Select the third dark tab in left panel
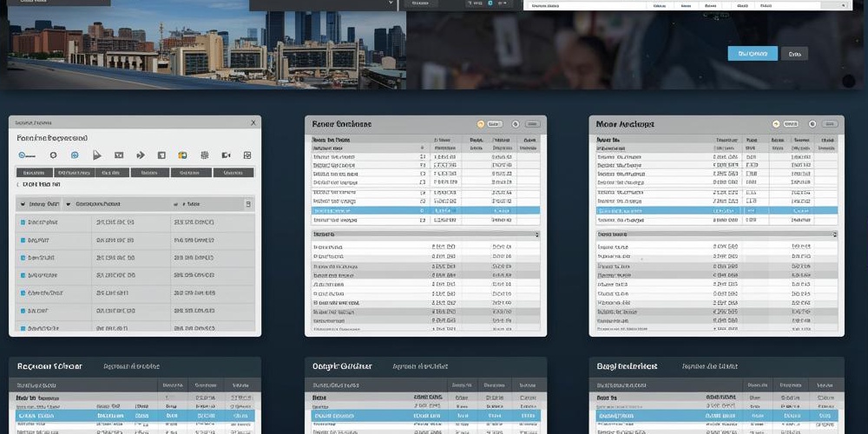 pyautogui.click(x=110, y=173)
